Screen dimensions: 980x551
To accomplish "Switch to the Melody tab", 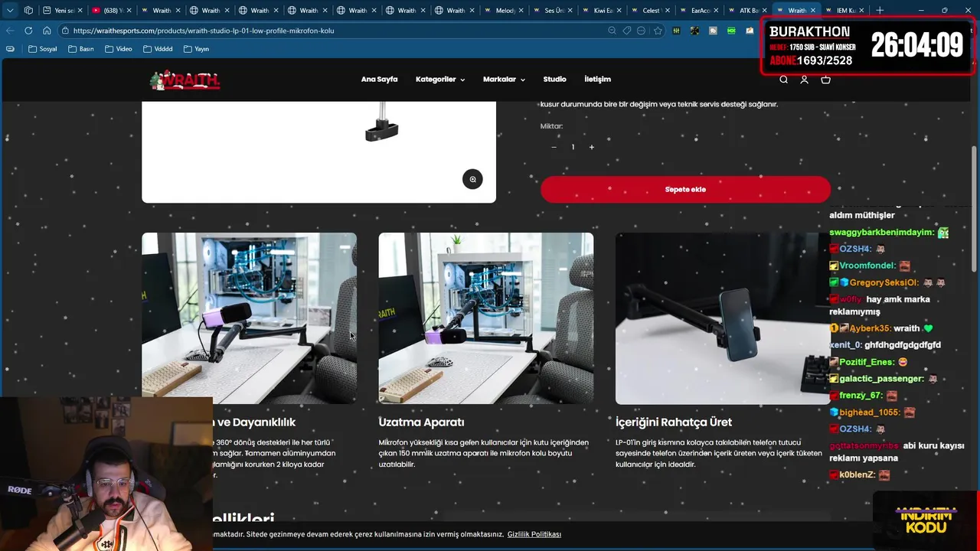I will point(505,11).
